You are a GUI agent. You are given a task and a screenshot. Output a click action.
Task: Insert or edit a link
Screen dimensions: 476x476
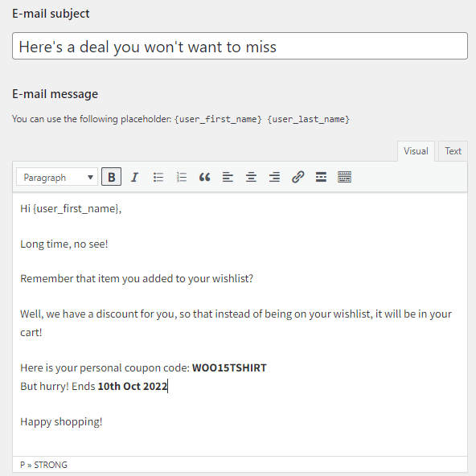[297, 177]
